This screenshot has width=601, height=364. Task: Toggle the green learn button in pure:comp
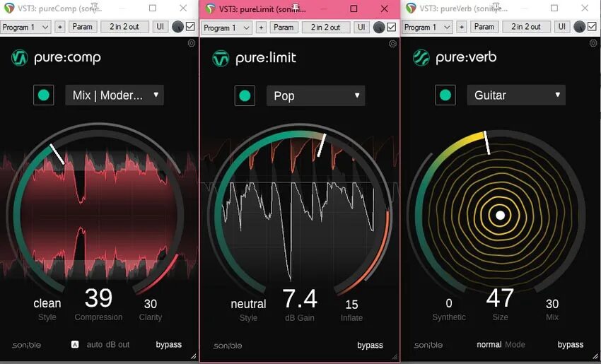pyautogui.click(x=44, y=95)
